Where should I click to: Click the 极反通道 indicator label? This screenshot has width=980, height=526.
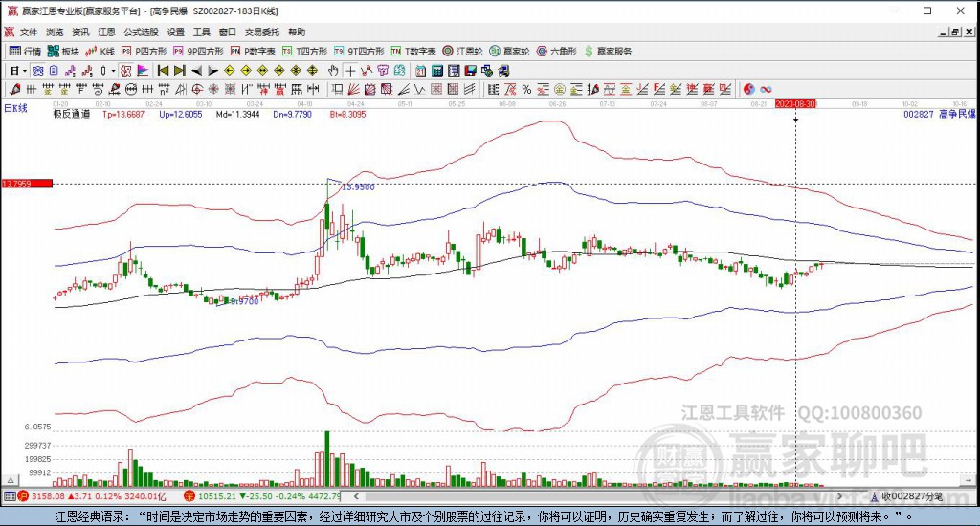71,115
